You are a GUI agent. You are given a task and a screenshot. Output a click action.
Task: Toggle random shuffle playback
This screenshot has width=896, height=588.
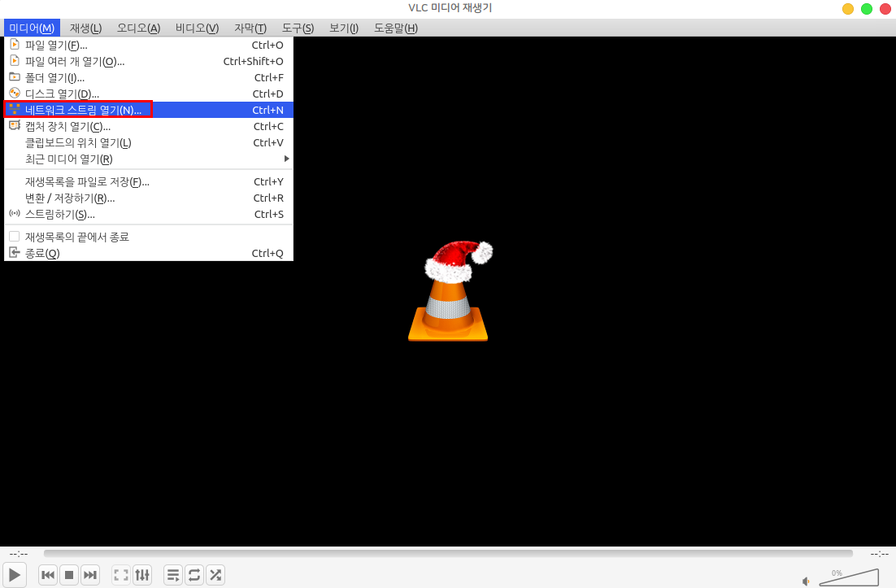(215, 575)
